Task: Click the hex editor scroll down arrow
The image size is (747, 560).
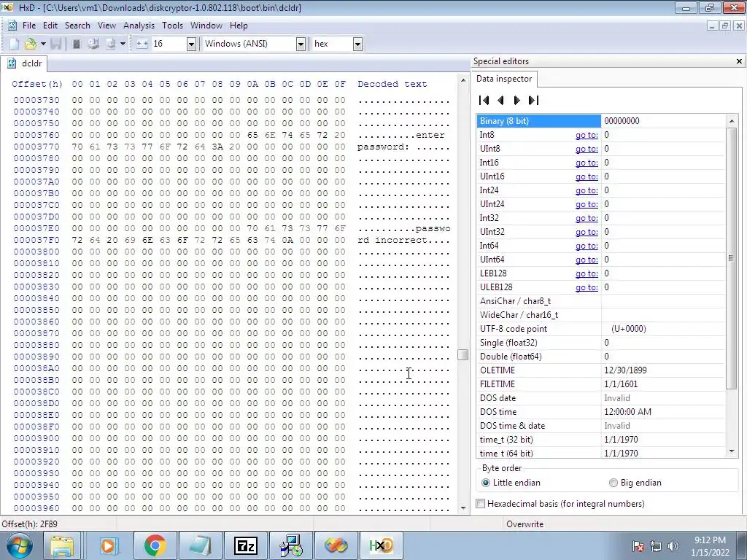Action: [463, 508]
